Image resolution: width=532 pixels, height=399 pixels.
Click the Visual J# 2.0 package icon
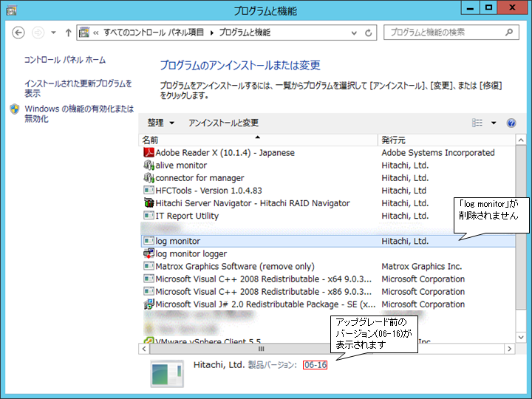tap(149, 304)
